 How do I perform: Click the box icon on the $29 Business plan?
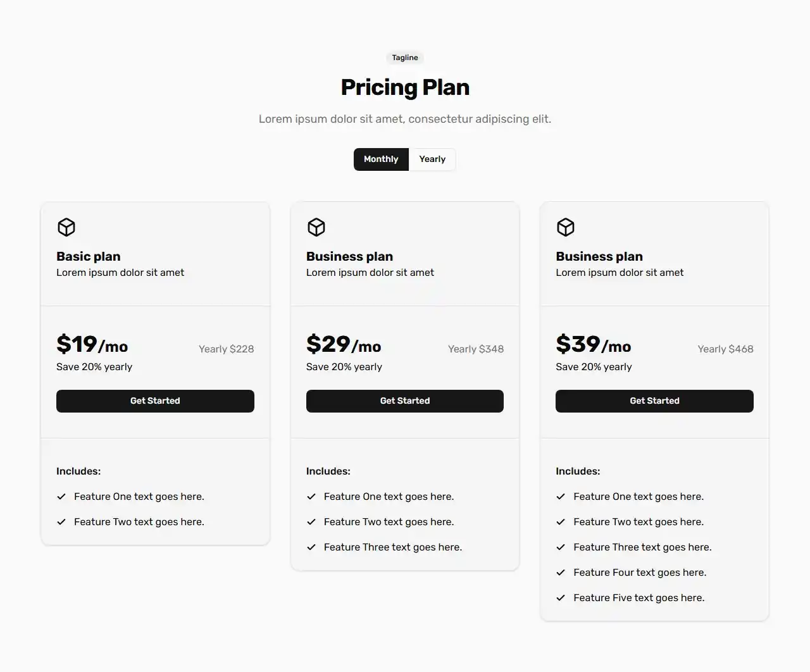[x=316, y=227]
